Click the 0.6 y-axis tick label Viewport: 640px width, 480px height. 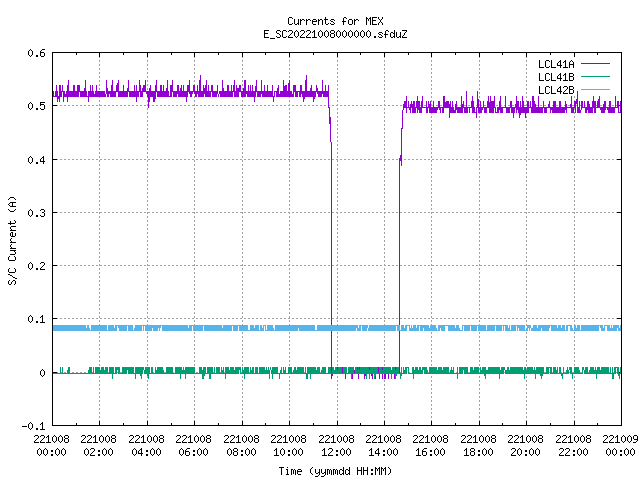pos(36,53)
